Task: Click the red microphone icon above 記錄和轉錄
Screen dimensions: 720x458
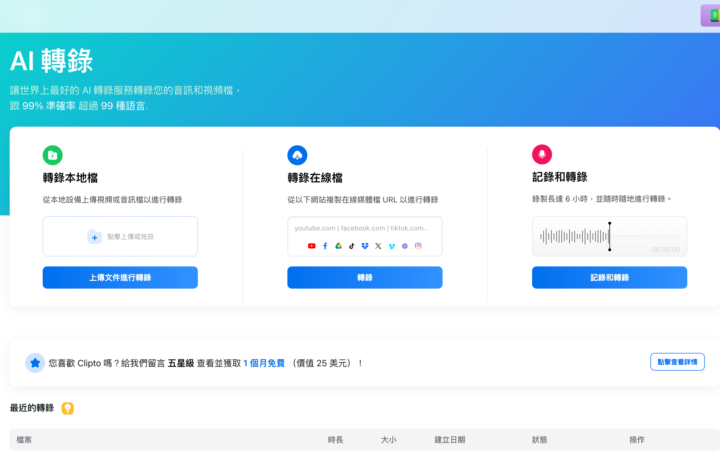Action: [542, 154]
